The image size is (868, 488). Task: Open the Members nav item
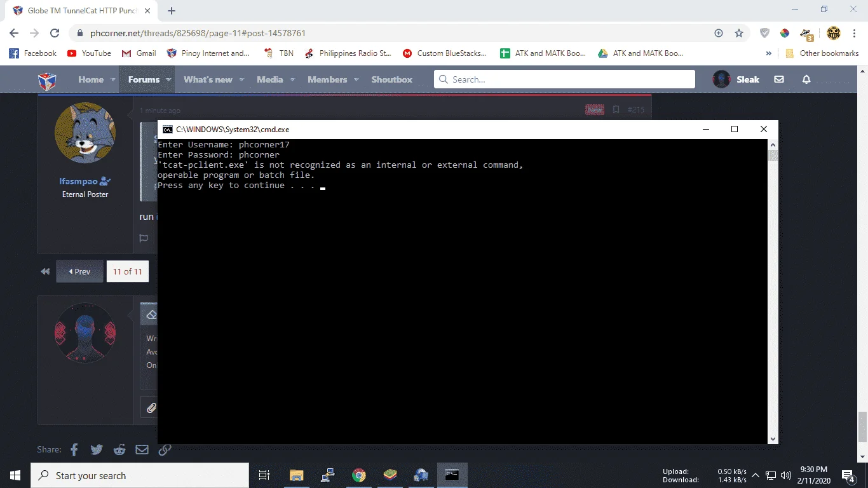tap(327, 79)
